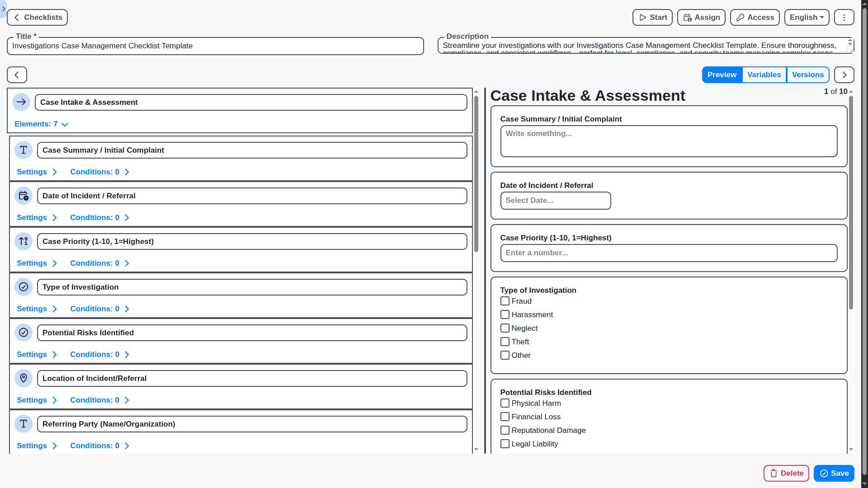The height and width of the screenshot is (488, 868).
Task: Click the checklist icon next to Type of Investigation
Action: pyautogui.click(x=23, y=287)
